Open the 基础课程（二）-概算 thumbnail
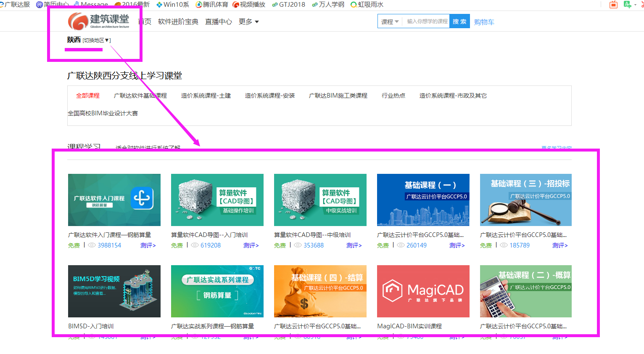This screenshot has height=354, width=644. click(526, 291)
